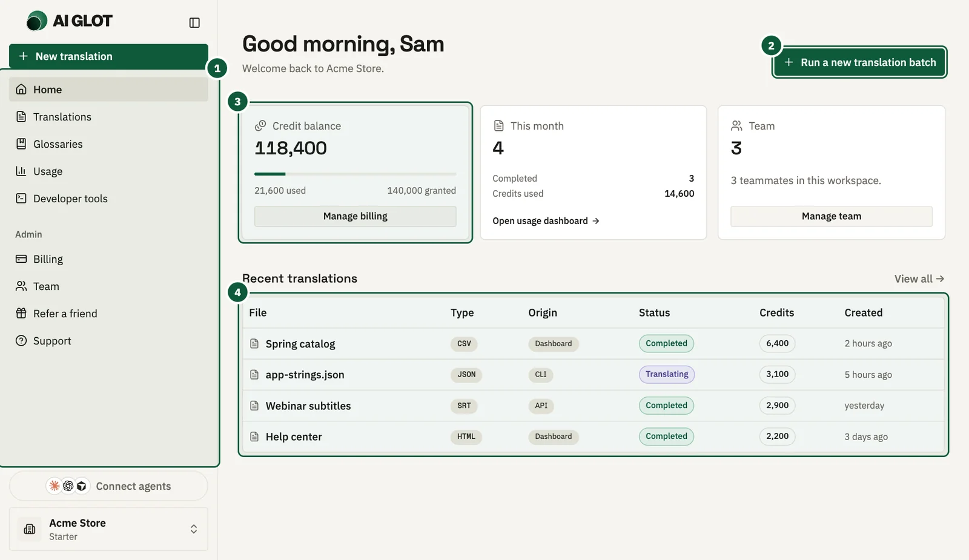
Task: Click the Usage bar chart icon
Action: tap(21, 171)
